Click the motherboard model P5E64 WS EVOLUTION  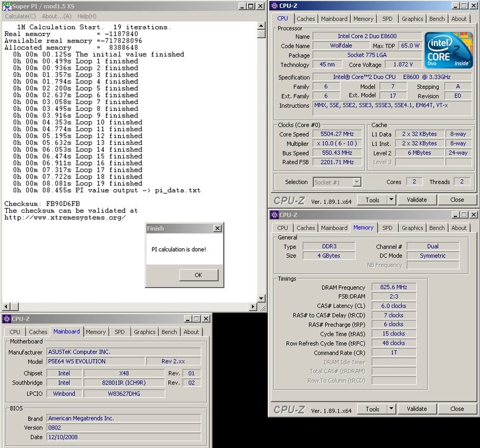[x=95, y=362]
